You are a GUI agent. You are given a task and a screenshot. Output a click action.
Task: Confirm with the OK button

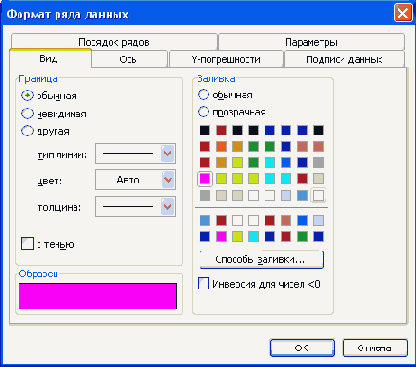click(x=302, y=348)
